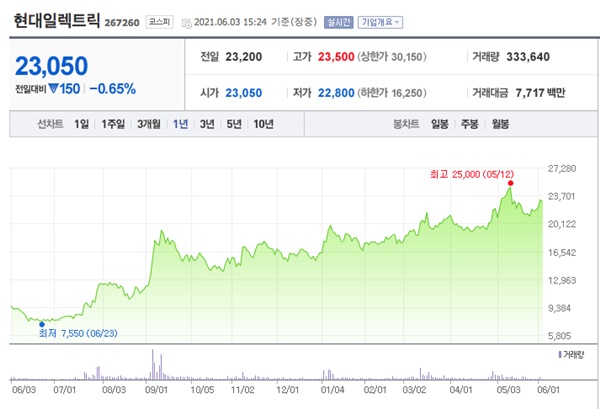The width and height of the screenshot is (600, 409).
Task: Click the 전일 value 23,200
Action: [x=244, y=57]
